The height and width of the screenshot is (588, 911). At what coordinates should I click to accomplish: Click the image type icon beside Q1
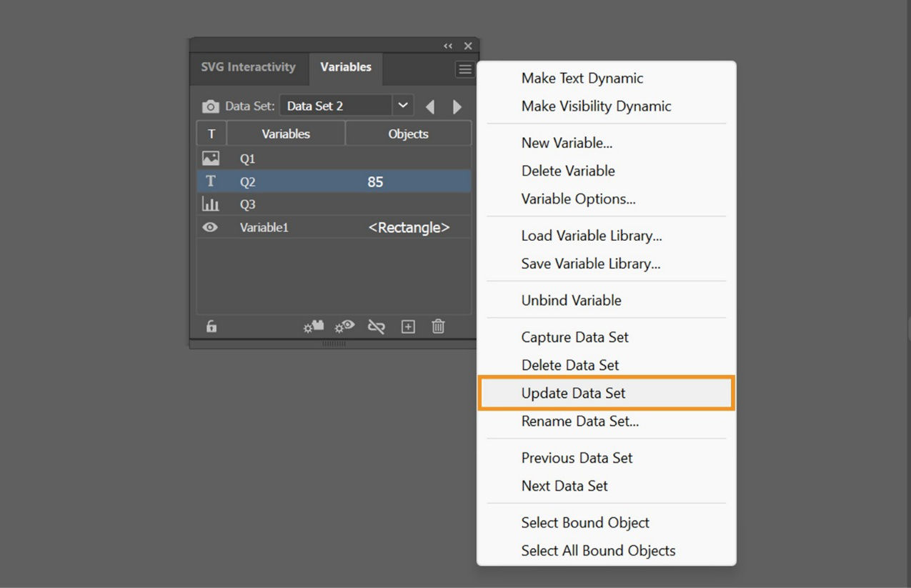click(x=210, y=158)
